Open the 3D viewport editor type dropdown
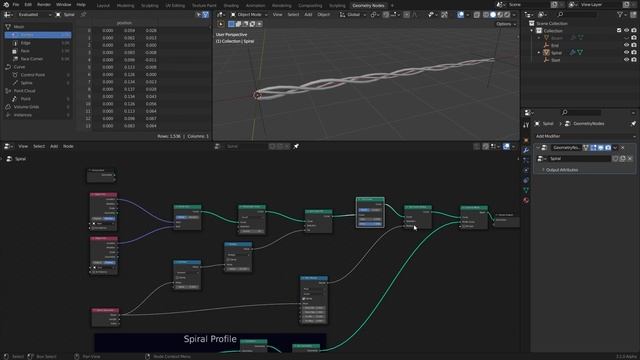640x360 pixels. pyautogui.click(x=221, y=15)
